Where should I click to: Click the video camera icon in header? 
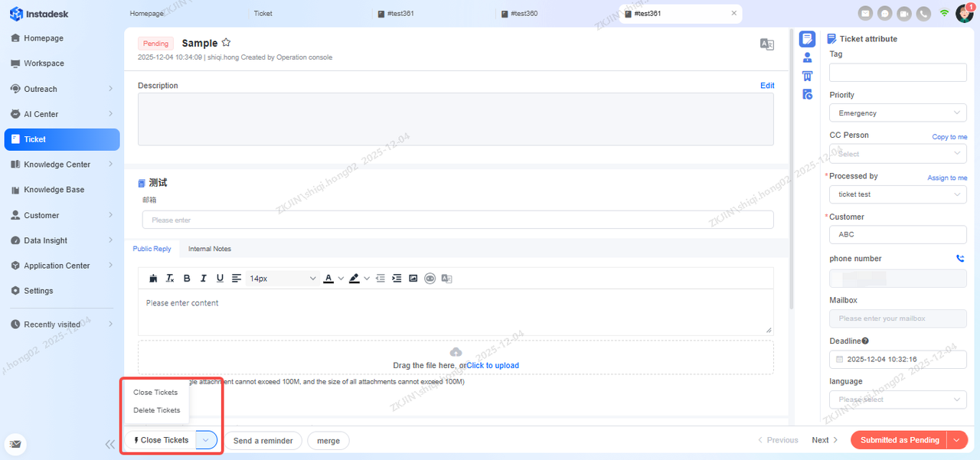click(x=904, y=14)
